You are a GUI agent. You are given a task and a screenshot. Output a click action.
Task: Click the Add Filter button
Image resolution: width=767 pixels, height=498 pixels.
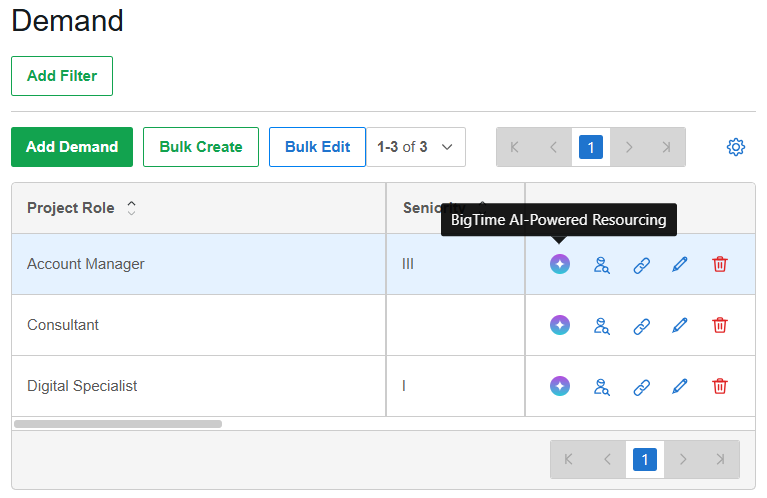tap(62, 76)
